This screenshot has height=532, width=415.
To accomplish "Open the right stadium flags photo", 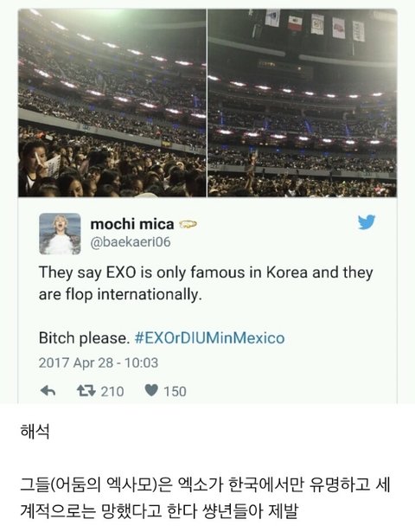I will pyautogui.click(x=302, y=103).
